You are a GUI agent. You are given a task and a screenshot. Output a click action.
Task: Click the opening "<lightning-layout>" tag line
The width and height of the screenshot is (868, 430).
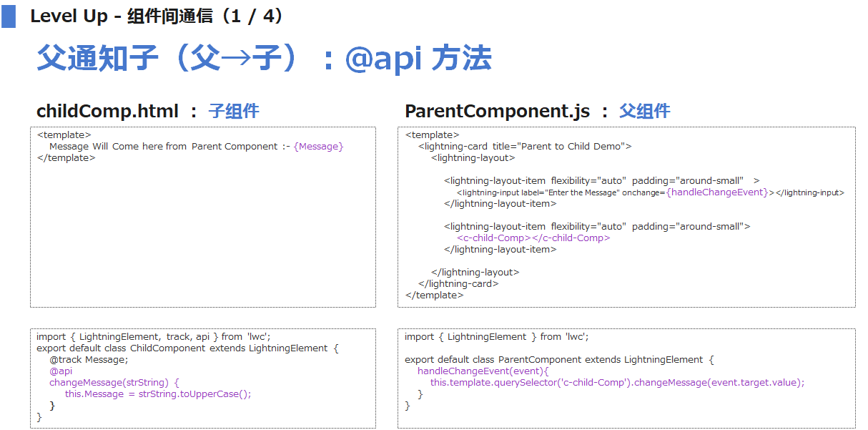click(x=473, y=158)
